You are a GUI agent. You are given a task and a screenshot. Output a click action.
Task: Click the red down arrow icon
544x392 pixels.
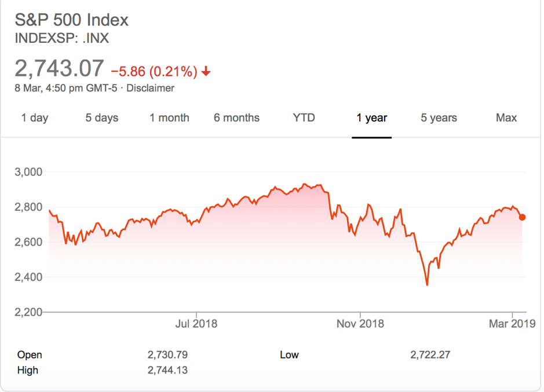[x=206, y=72]
